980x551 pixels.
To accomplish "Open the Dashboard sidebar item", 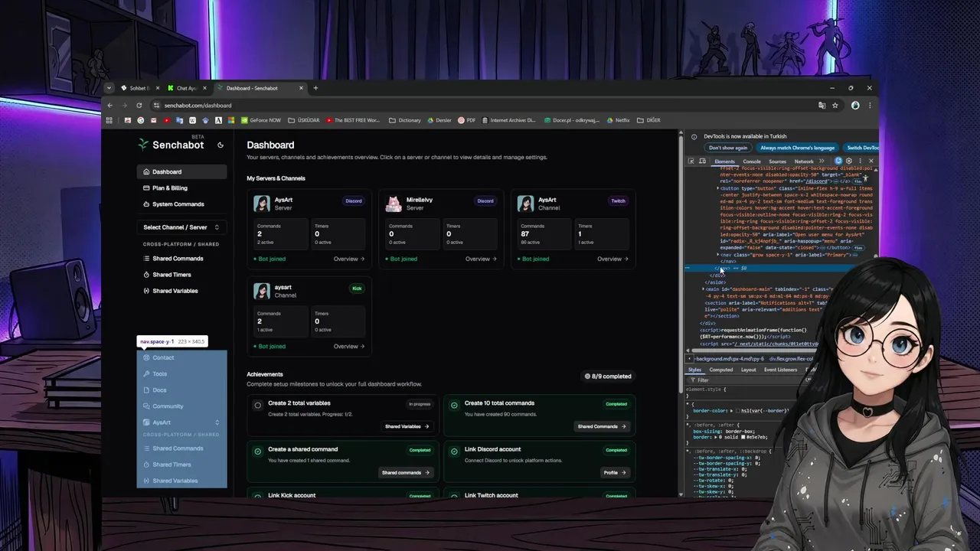I will tap(181, 171).
